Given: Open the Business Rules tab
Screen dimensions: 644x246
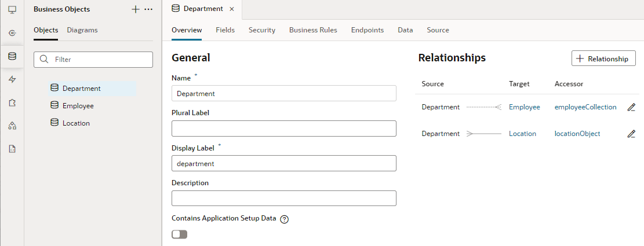Looking at the screenshot, I should tap(313, 30).
